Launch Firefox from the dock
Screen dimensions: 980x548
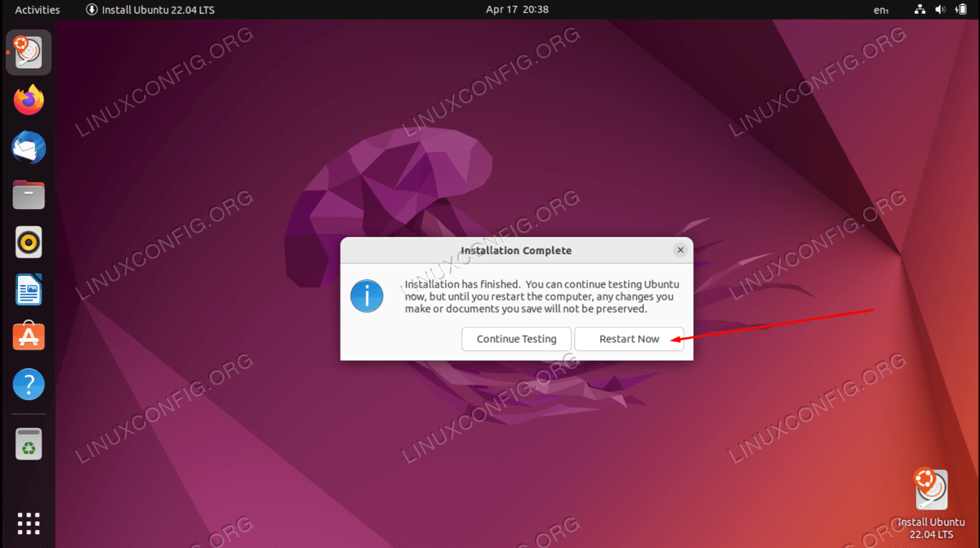click(x=29, y=100)
